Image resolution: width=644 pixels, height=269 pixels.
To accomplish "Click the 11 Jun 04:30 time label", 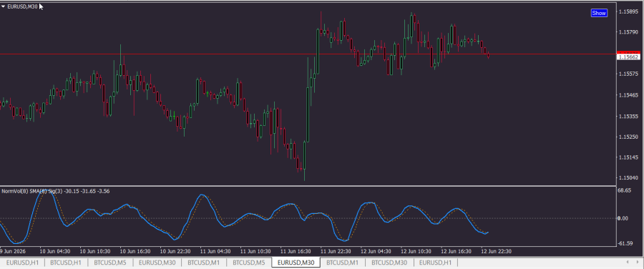I will coord(215,251).
